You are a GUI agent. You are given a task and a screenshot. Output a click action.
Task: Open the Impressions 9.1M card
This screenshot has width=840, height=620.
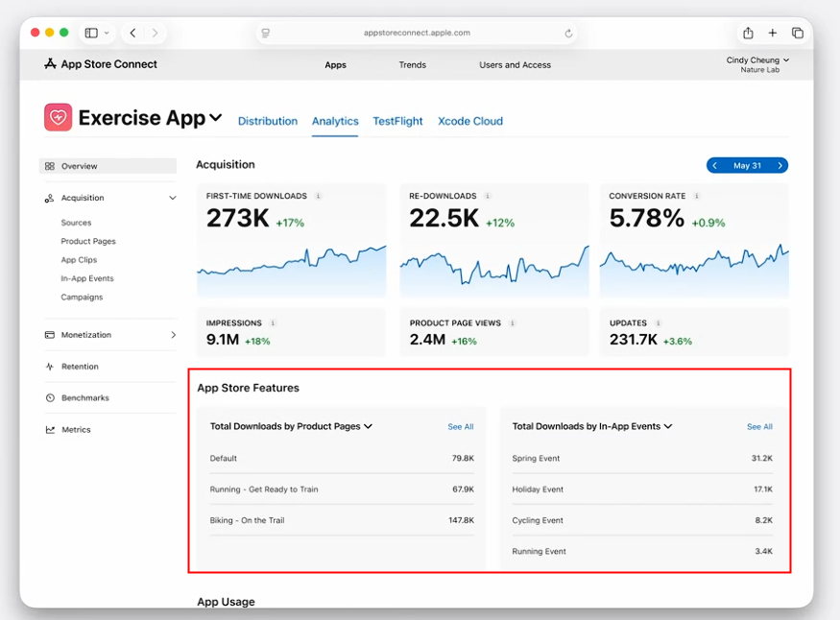291,332
